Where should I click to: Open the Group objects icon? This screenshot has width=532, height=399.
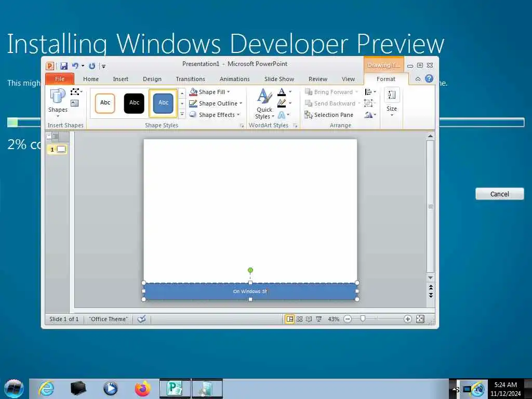tap(369, 103)
